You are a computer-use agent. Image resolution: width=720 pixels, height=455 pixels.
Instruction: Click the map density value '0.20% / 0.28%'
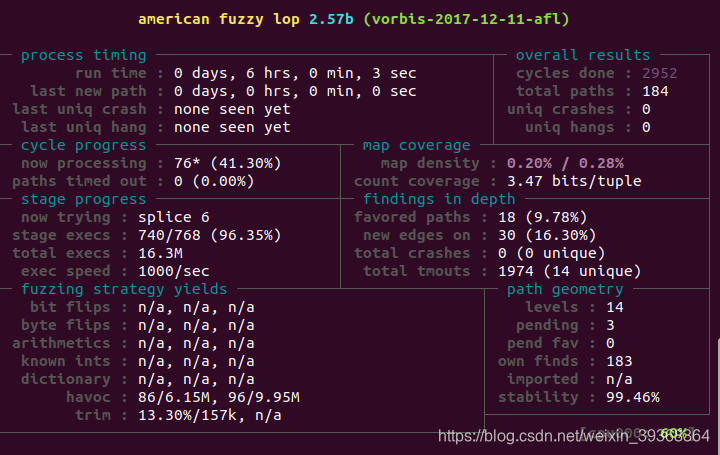pos(565,163)
